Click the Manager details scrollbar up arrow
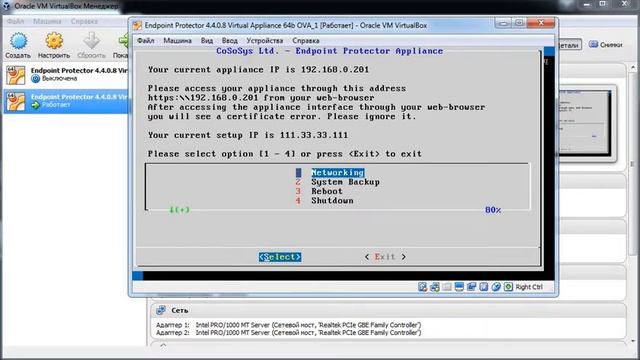This screenshot has height=360, width=640. coord(633,67)
